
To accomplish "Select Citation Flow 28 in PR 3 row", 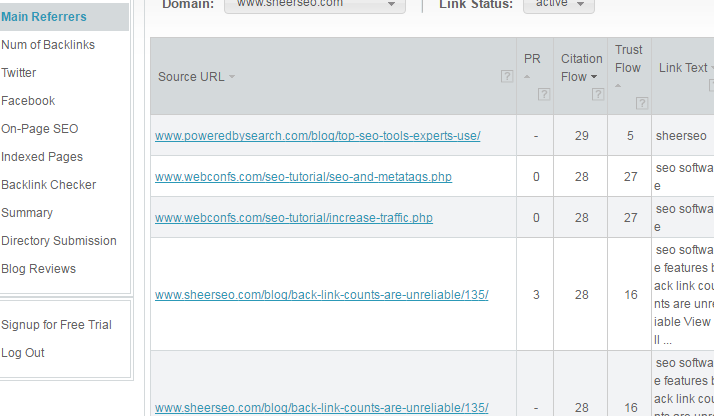I will point(581,295).
